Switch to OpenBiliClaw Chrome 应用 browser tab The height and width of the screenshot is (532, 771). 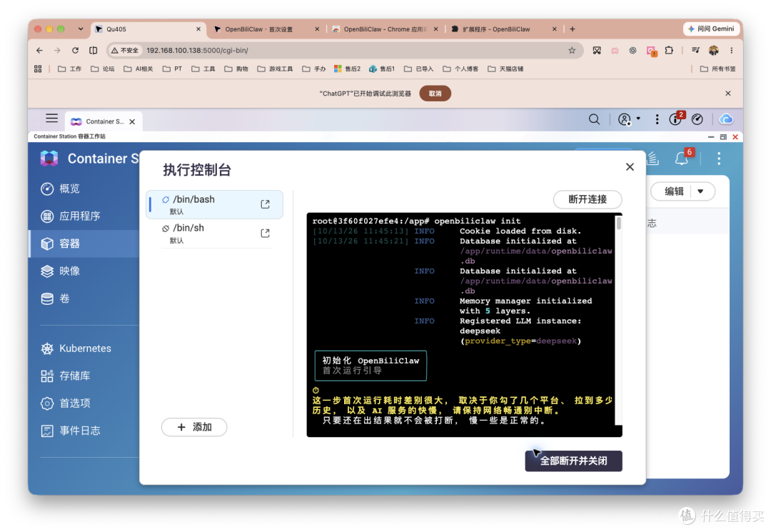click(x=385, y=29)
